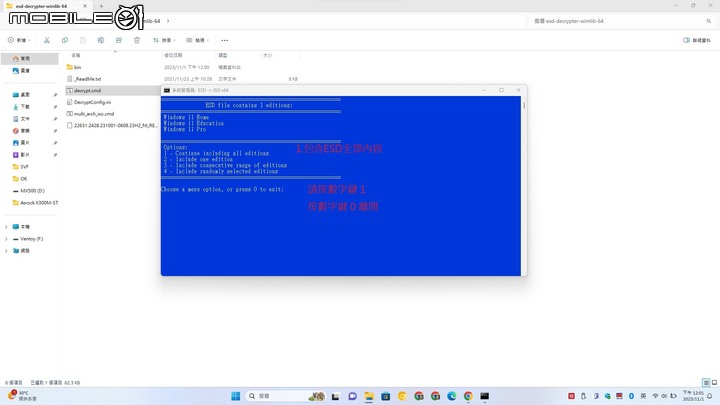Click the Cut scissors icon in Explorer toolbar

click(47, 40)
